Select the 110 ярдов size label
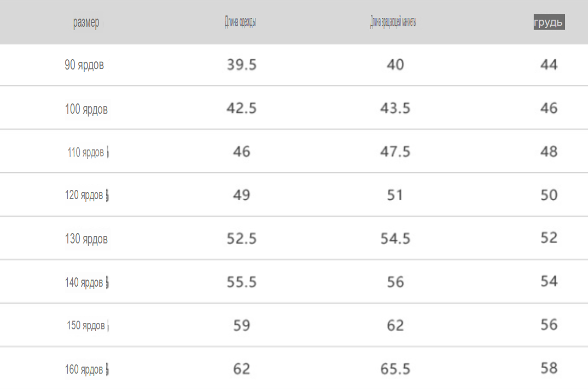The image size is (588, 389). pyautogui.click(x=85, y=153)
